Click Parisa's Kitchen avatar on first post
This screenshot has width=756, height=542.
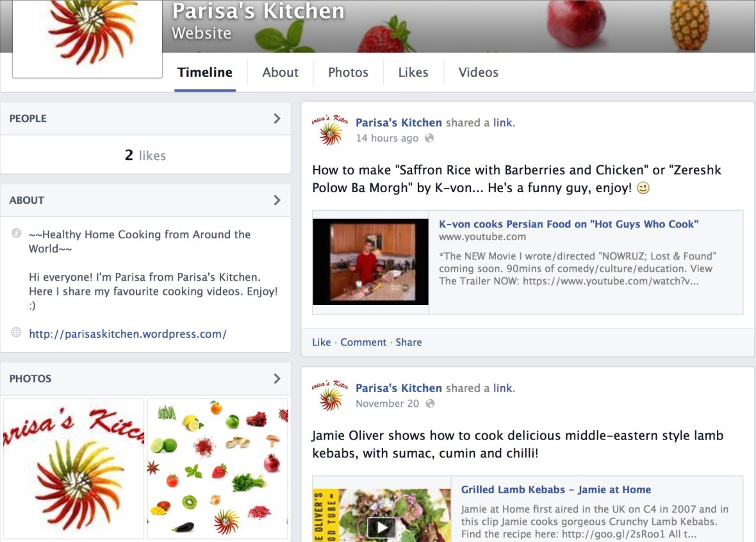coord(330,130)
